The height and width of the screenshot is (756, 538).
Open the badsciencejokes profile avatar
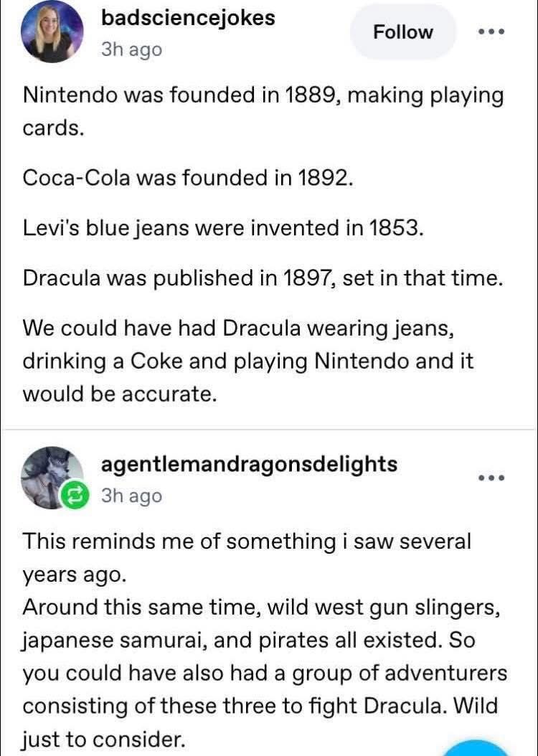(x=52, y=32)
